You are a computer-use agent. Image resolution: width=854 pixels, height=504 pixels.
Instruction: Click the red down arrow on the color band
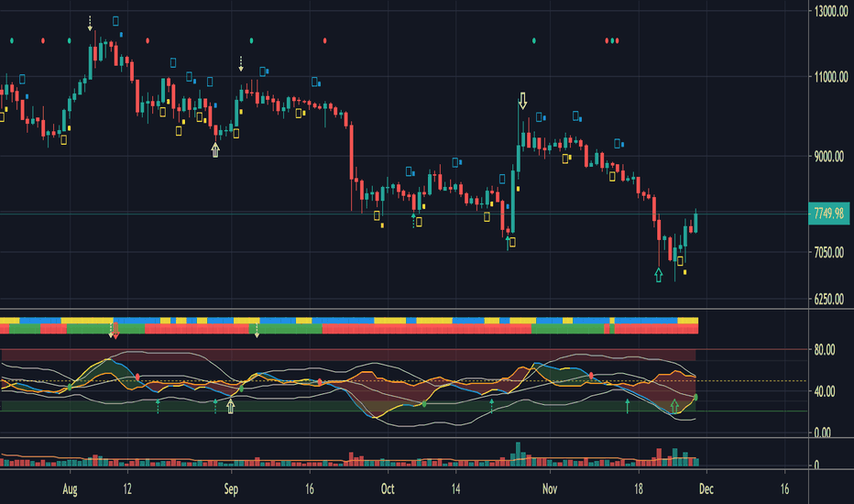115,331
